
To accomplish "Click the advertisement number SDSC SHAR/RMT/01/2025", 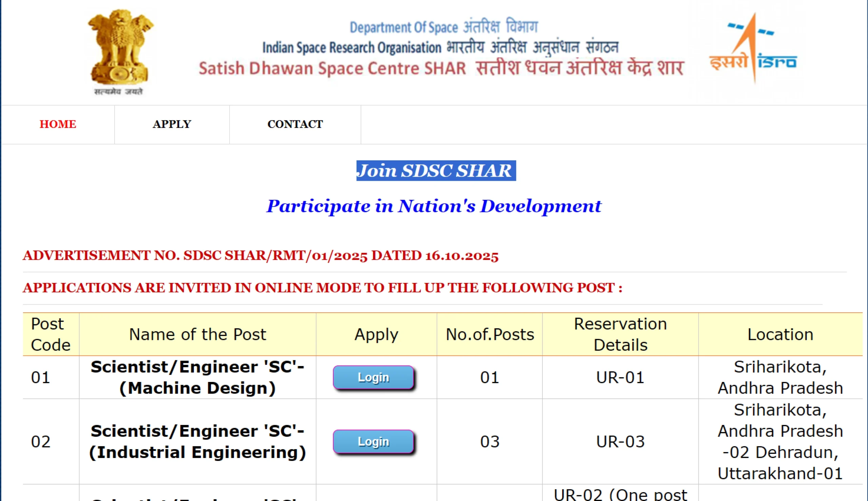I will coord(260,255).
